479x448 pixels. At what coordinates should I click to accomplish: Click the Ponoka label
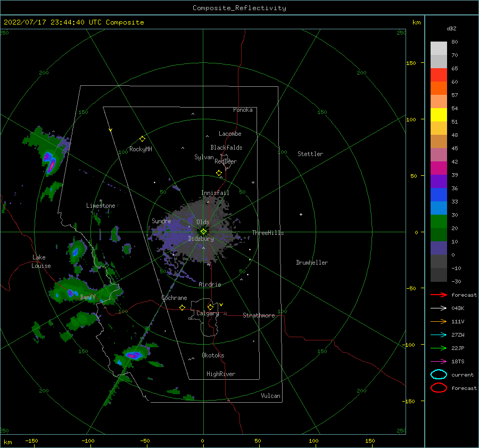pyautogui.click(x=243, y=110)
